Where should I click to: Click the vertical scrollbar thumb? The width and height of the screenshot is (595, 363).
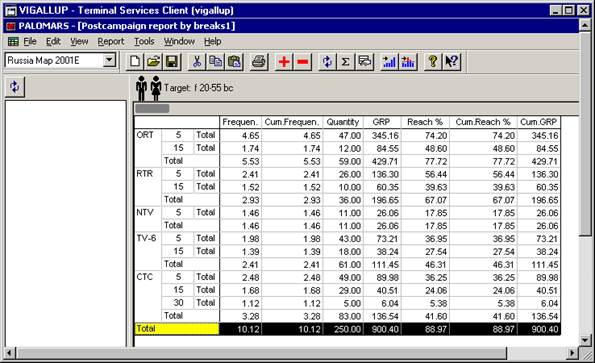coord(585,135)
